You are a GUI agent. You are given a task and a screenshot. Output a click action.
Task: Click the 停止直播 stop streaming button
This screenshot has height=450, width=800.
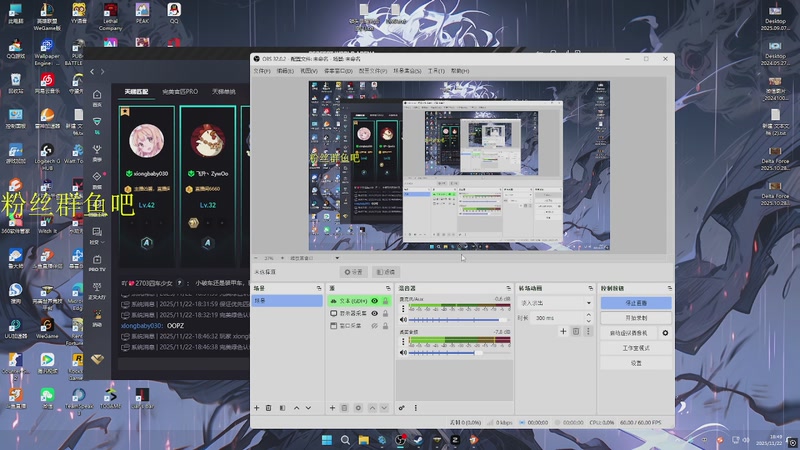[636, 303]
